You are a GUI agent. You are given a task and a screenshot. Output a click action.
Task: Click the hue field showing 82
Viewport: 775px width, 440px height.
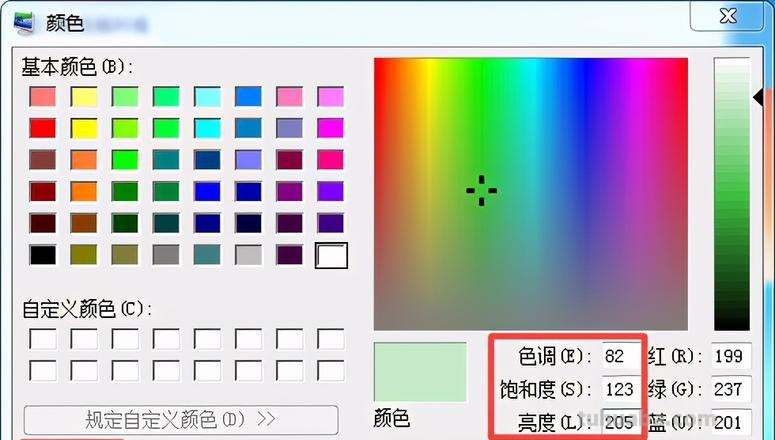pyautogui.click(x=621, y=356)
